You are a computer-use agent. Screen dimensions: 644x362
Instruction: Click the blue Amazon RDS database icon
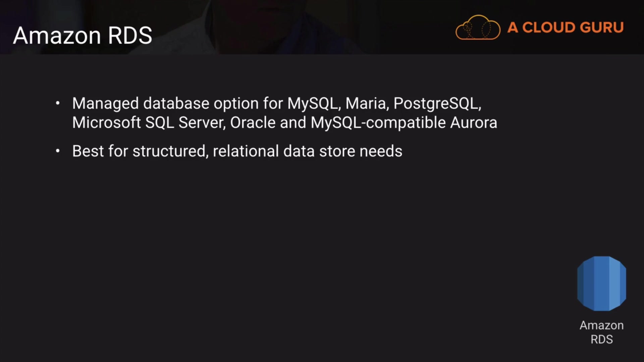pyautogui.click(x=601, y=283)
